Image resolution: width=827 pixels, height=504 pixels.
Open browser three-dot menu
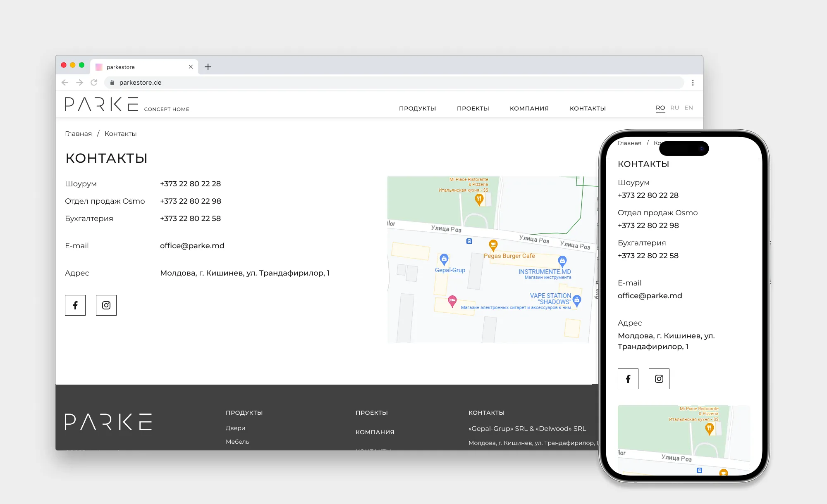[x=693, y=83]
